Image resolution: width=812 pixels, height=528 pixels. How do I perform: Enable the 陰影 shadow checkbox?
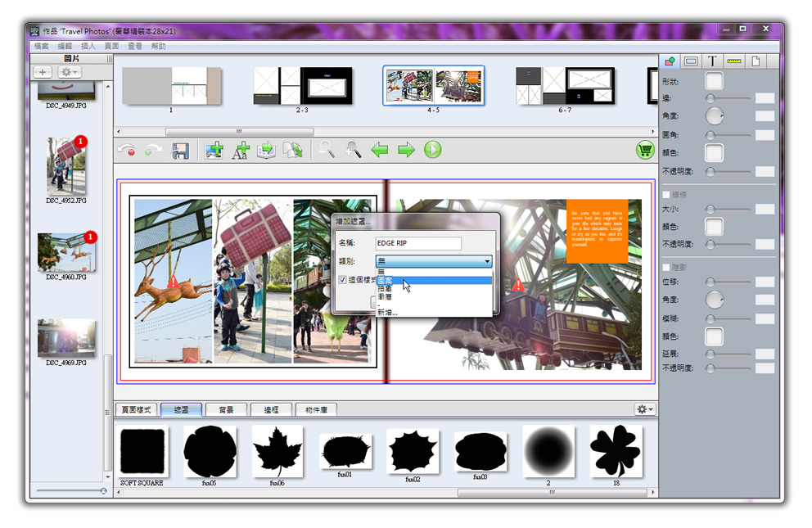click(665, 268)
